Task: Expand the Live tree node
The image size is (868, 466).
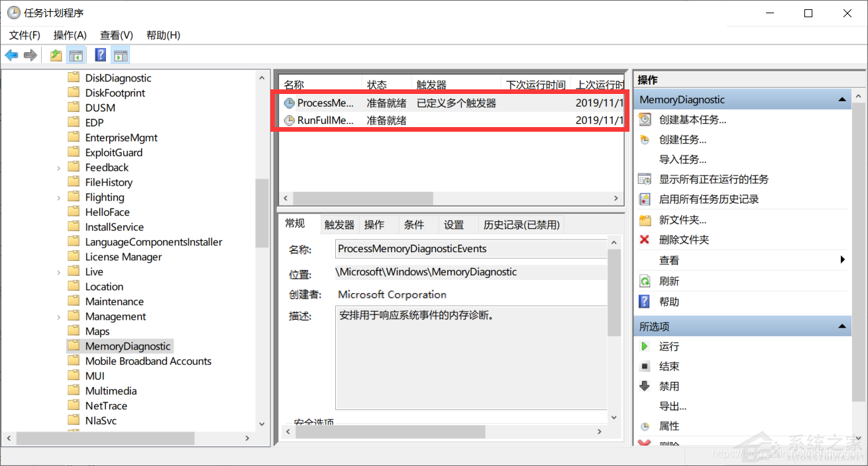Action: click(x=58, y=271)
